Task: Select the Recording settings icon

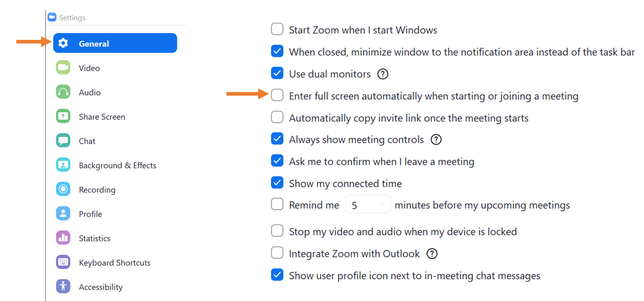Action: click(x=63, y=189)
